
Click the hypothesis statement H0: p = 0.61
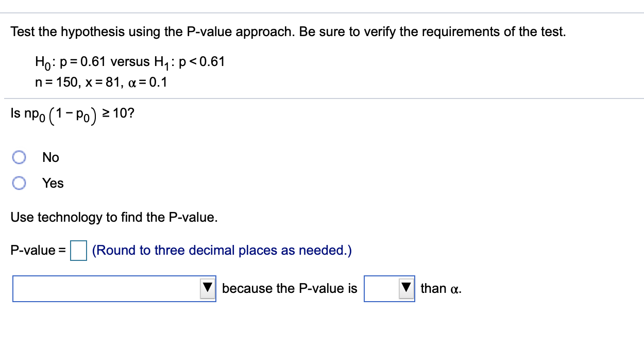pyautogui.click(x=130, y=61)
